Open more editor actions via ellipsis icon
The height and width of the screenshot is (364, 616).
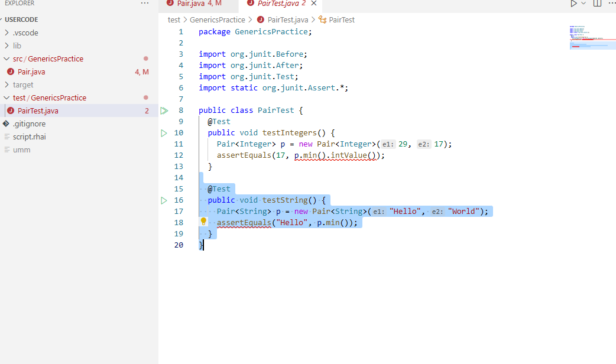(612, 4)
